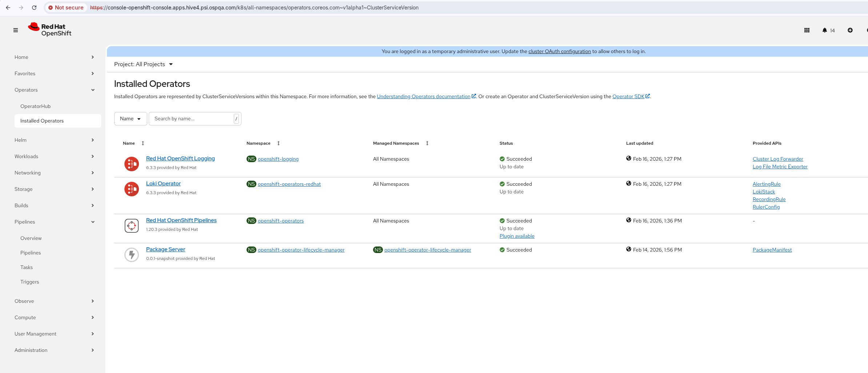The width and height of the screenshot is (868, 373).
Task: Click the Red Hat OpenShift logo
Action: pyautogui.click(x=50, y=29)
